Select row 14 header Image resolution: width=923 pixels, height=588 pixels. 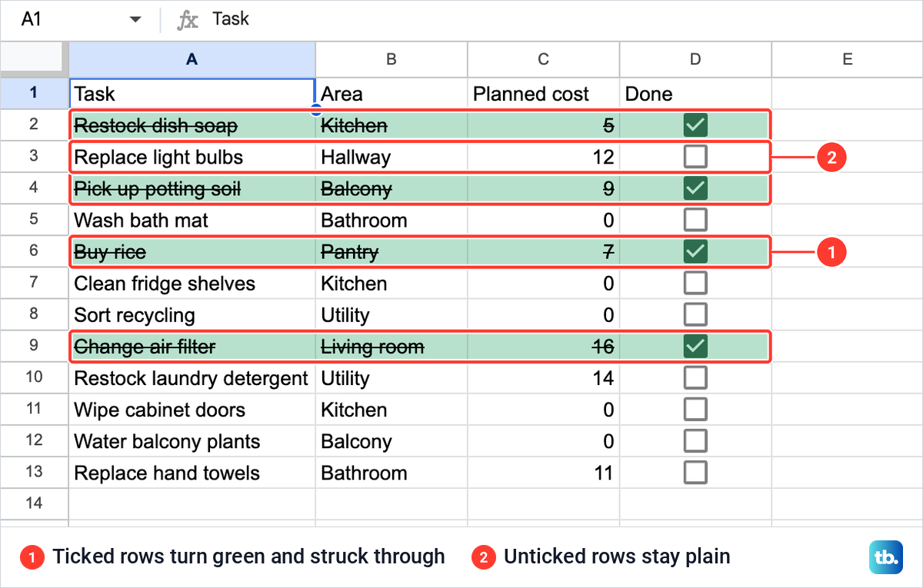click(x=35, y=504)
